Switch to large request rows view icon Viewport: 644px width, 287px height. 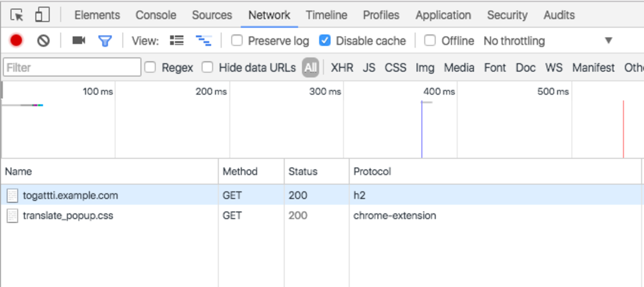[x=177, y=41]
